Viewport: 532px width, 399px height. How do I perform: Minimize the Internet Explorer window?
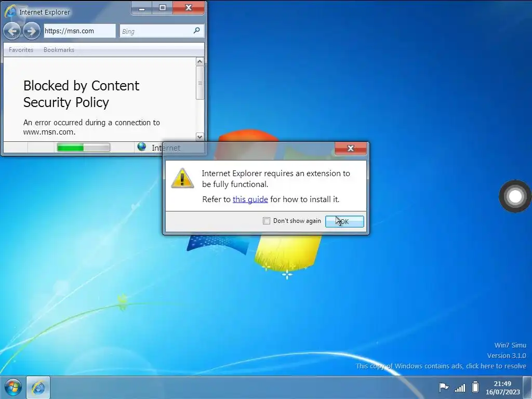[x=142, y=8]
